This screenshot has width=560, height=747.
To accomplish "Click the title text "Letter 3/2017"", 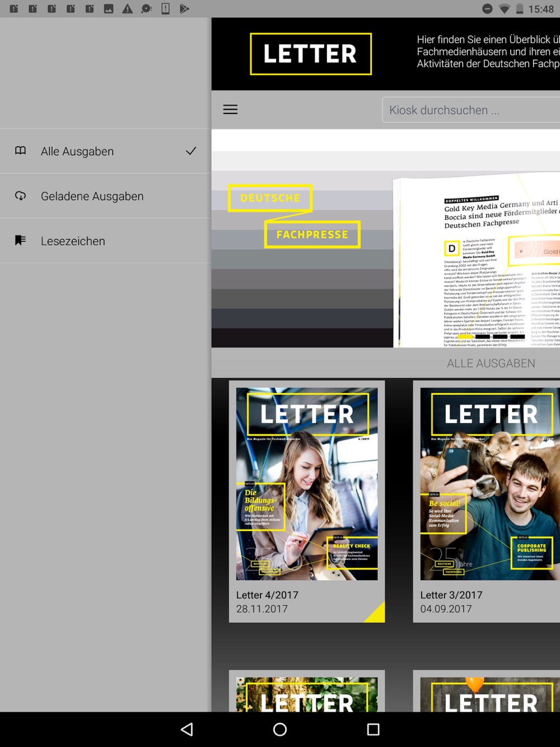I will (x=451, y=595).
